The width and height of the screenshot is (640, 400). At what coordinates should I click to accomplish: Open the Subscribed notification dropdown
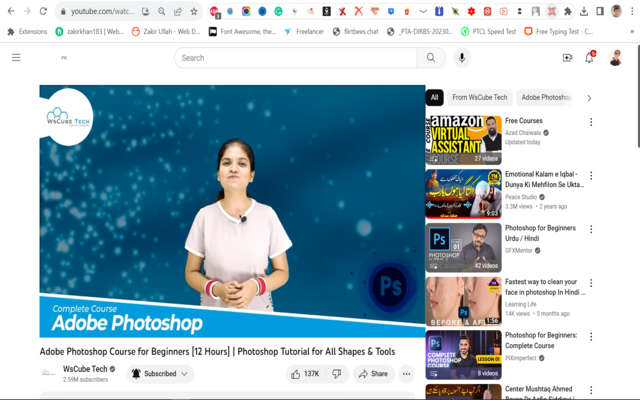coord(160,374)
